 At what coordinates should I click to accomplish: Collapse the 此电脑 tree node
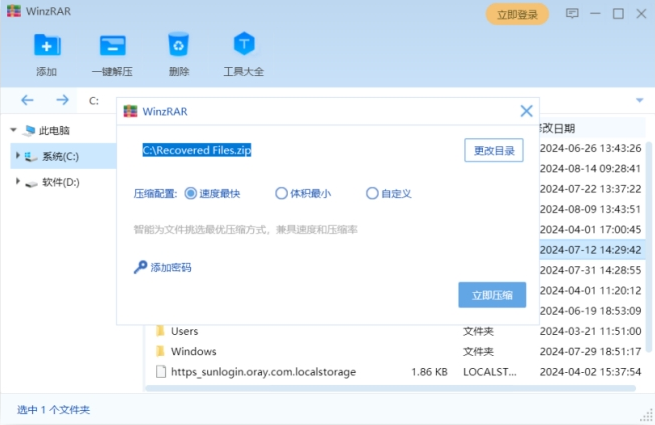pos(13,130)
